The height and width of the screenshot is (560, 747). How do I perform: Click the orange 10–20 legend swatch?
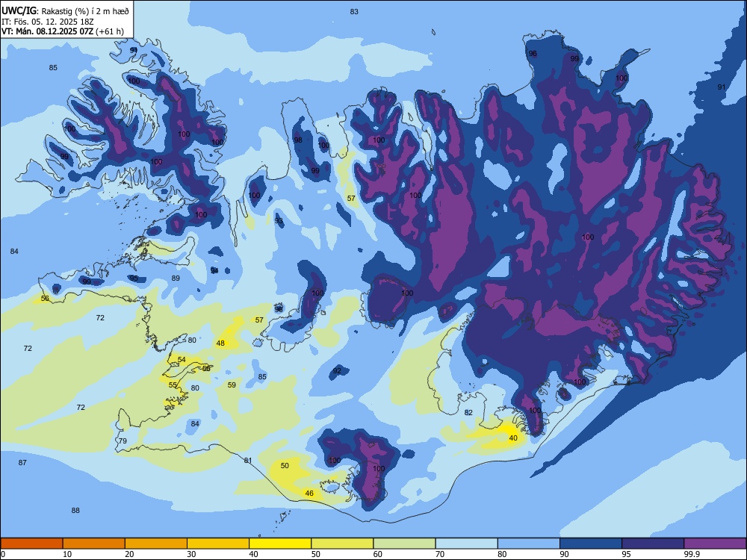tap(94, 544)
